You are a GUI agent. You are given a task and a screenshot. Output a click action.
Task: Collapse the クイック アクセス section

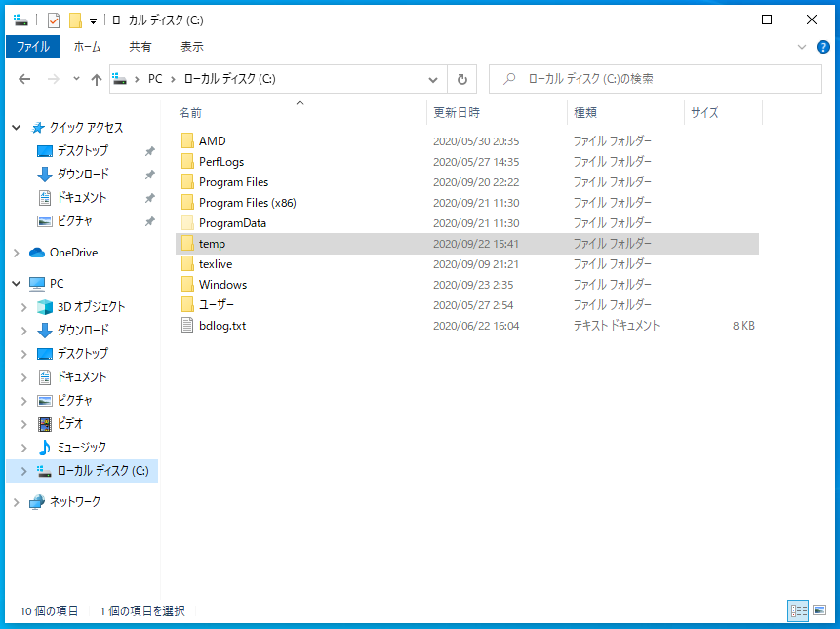pyautogui.click(x=16, y=127)
